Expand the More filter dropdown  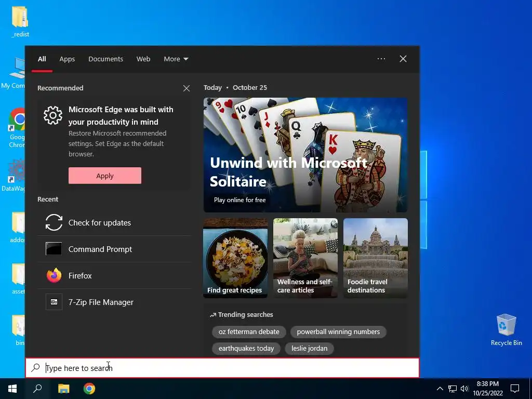pos(176,59)
